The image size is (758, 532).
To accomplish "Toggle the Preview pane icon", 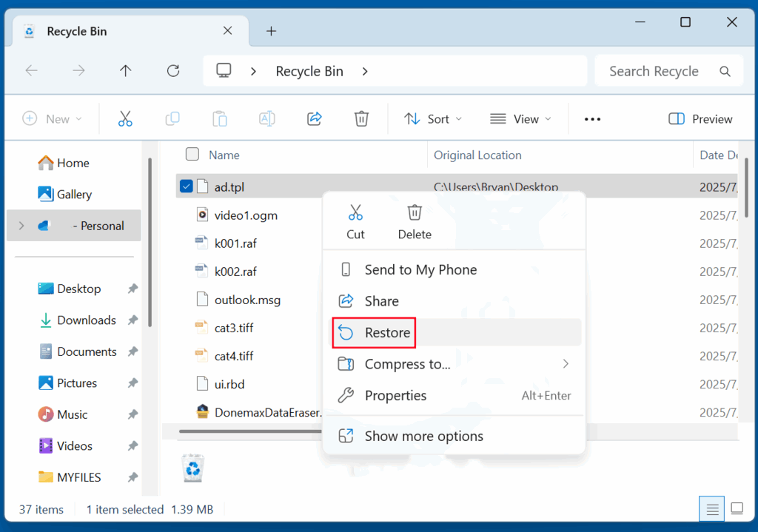I will coord(698,118).
